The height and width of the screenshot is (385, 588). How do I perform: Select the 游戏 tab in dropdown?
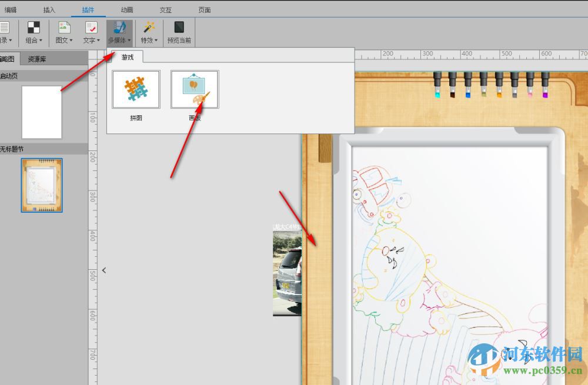click(128, 57)
